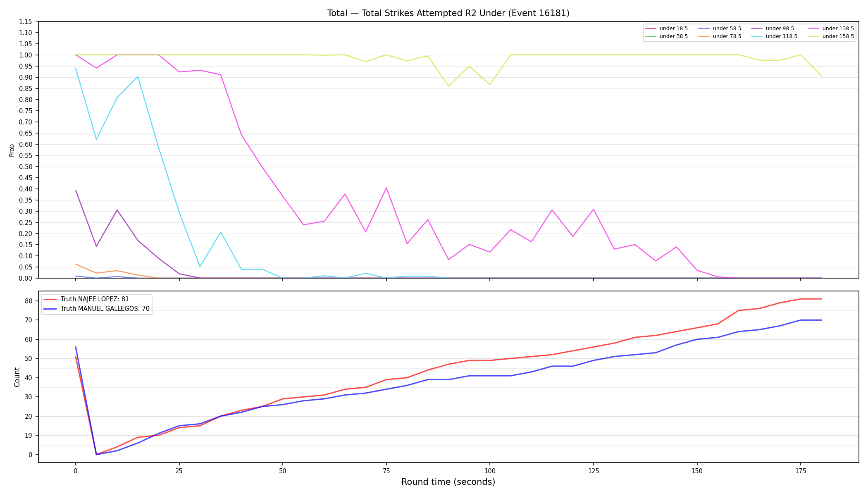The image size is (868, 496).
Task: Click the 25 tick on round time axis
Action: point(179,470)
